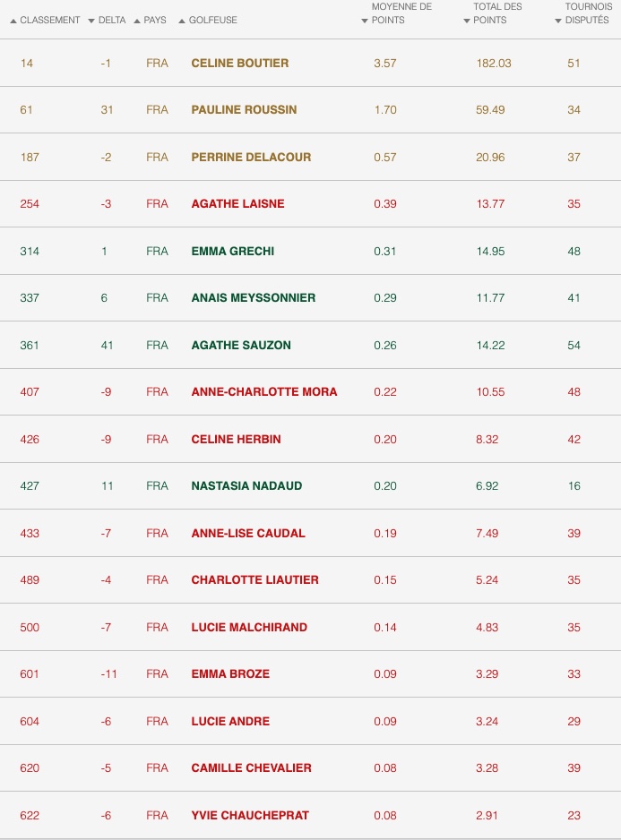Select Perrine Delacour's name
Image resolution: width=621 pixels, height=840 pixels.
[251, 157]
